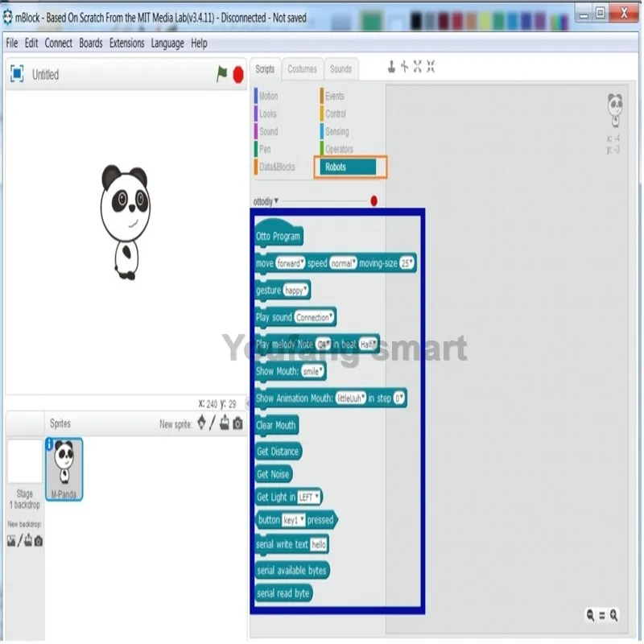Open the gesture 'happy' dropdown
644x644 pixels.
(295, 291)
